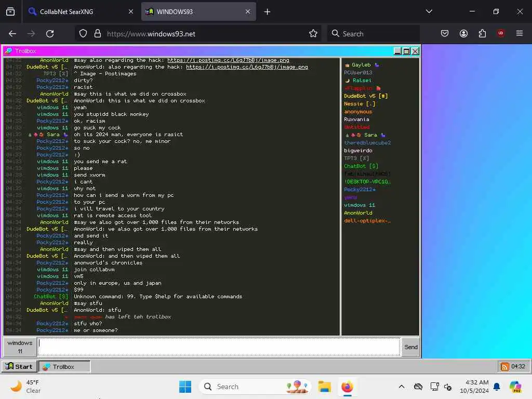Click Firefox icon on Windows taskbar
532x399 pixels.
click(347, 387)
